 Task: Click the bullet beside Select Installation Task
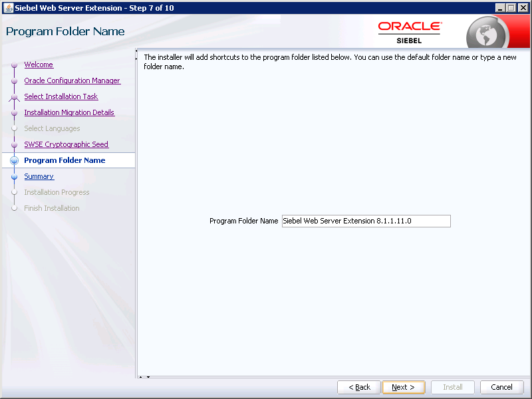click(x=14, y=97)
